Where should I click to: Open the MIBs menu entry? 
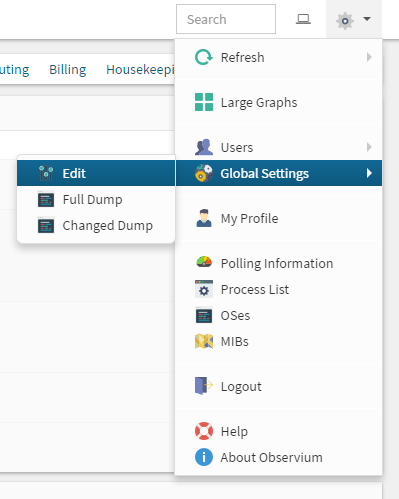pyautogui.click(x=278, y=341)
